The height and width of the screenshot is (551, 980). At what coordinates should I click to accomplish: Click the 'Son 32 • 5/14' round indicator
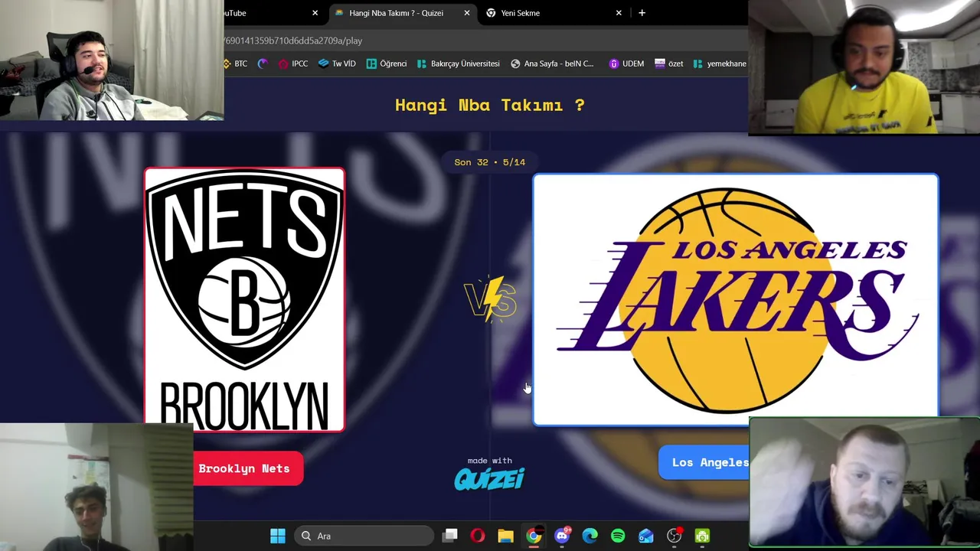pyautogui.click(x=490, y=162)
